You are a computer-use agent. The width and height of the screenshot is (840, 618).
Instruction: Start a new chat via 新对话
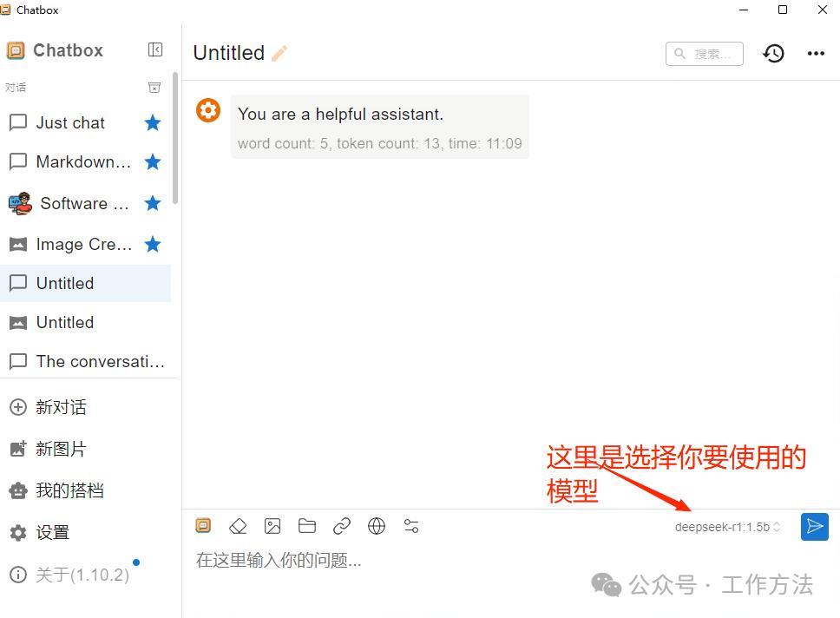tap(49, 407)
